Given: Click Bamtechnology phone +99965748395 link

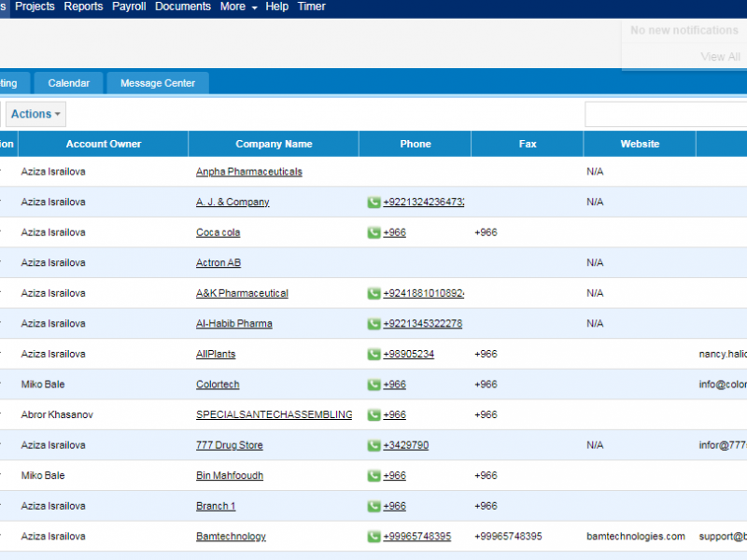Looking at the screenshot, I should (417, 537).
